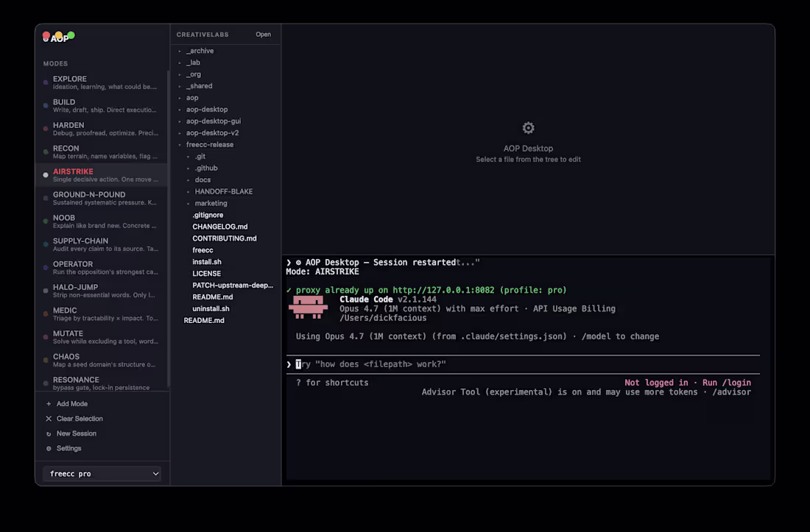The height and width of the screenshot is (532, 810).
Task: Click the Add Mode label
Action: coord(72,403)
